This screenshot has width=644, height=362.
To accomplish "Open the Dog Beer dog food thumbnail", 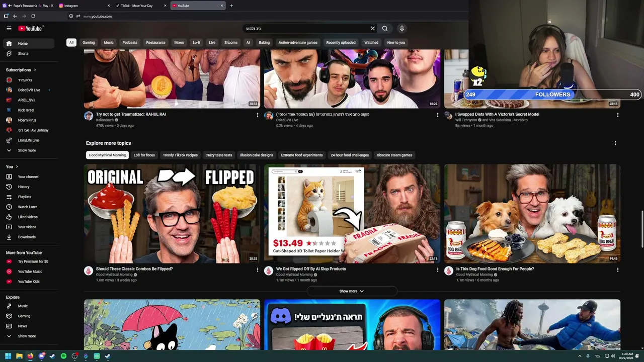I will pyautogui.click(x=532, y=214).
